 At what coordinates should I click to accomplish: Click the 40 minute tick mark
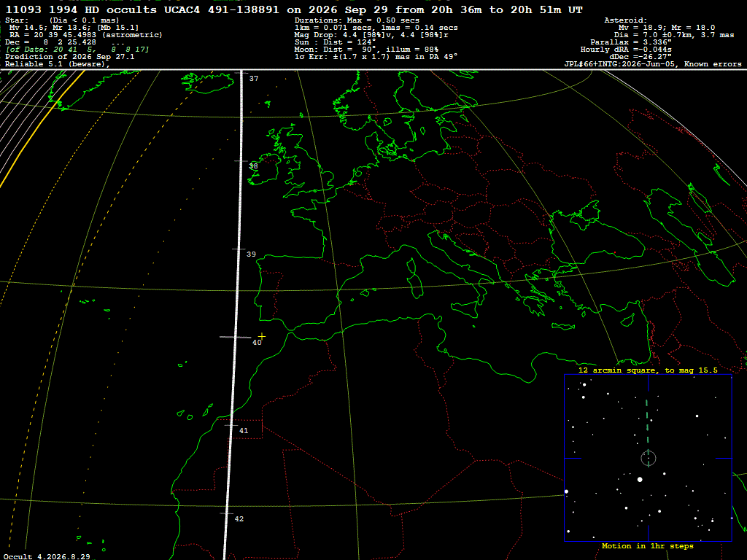[x=236, y=337]
